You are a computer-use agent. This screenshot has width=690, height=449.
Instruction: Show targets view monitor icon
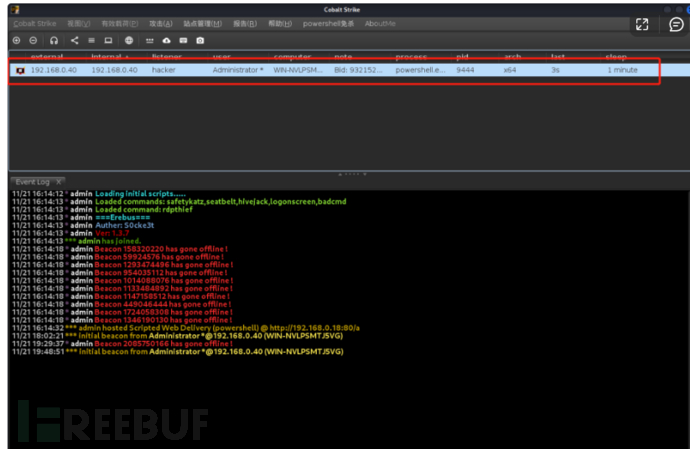[108, 40]
